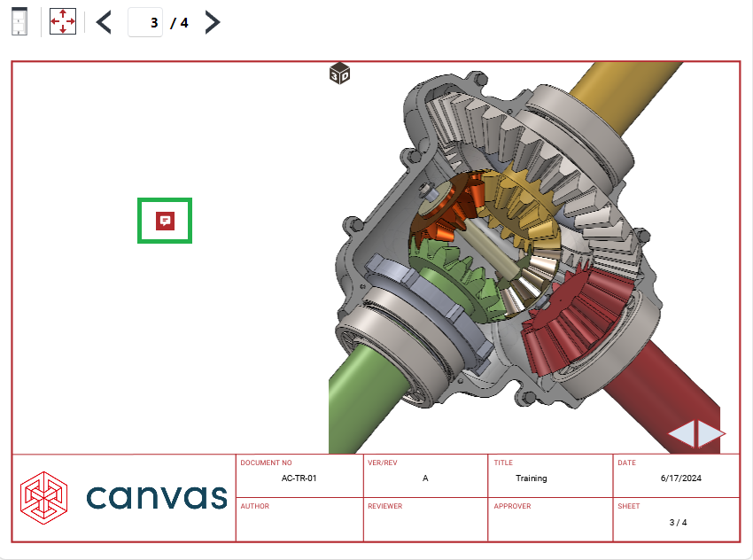Go to the next sheet

[212, 22]
